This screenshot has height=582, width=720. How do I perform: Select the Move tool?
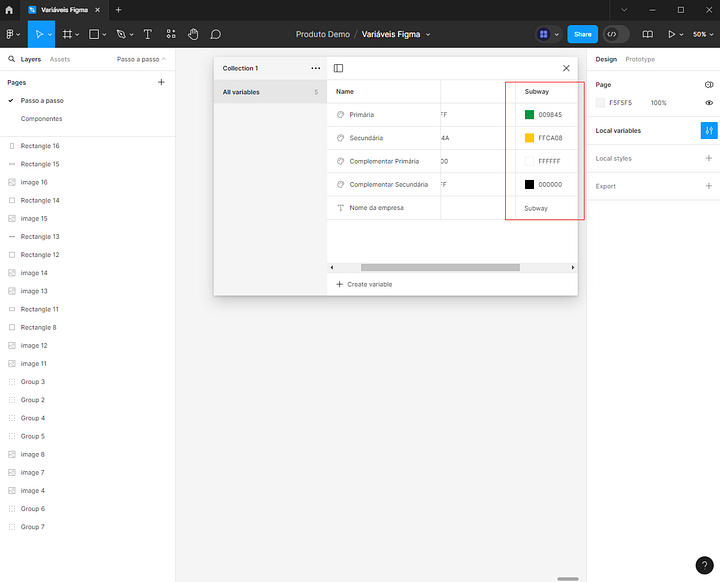coord(39,34)
